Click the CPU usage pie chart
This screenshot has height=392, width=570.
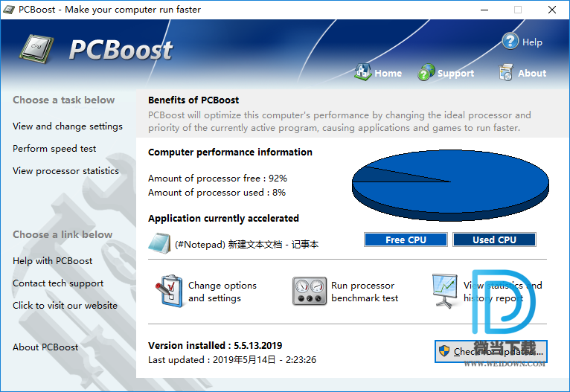(450, 185)
